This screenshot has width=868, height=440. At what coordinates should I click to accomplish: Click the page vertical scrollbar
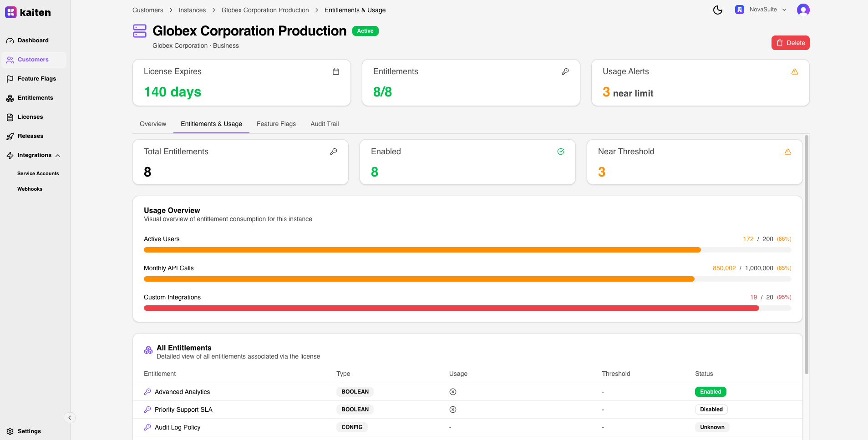807,255
